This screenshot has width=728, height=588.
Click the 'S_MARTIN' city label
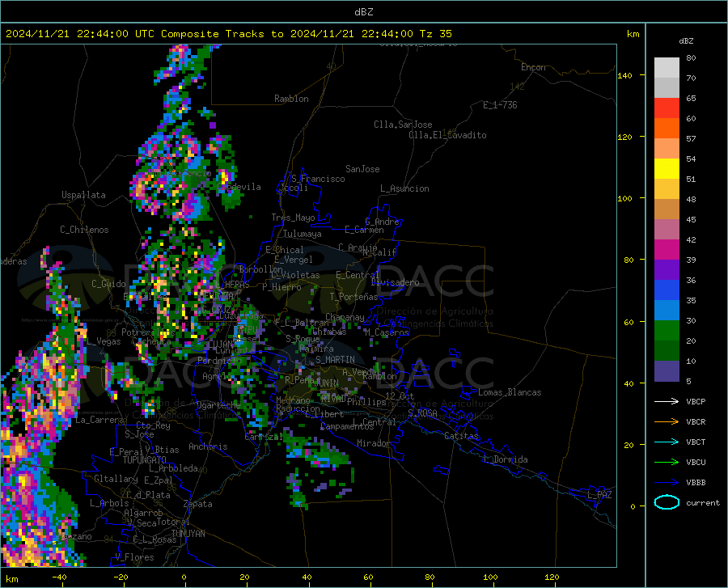[335, 360]
